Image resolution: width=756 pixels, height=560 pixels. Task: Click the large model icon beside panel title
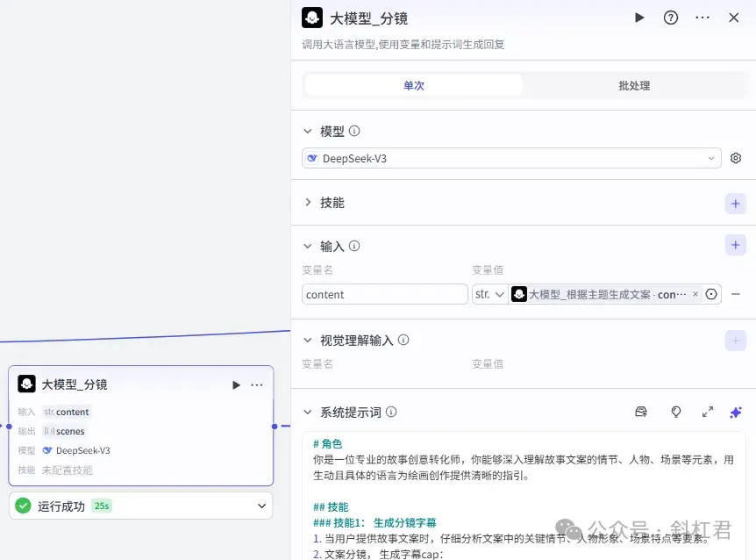(x=312, y=18)
